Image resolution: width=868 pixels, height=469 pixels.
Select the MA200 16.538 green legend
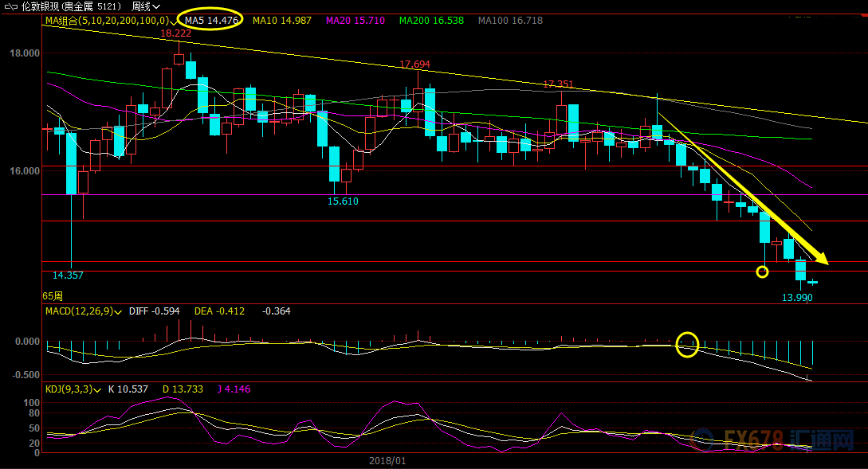point(431,21)
